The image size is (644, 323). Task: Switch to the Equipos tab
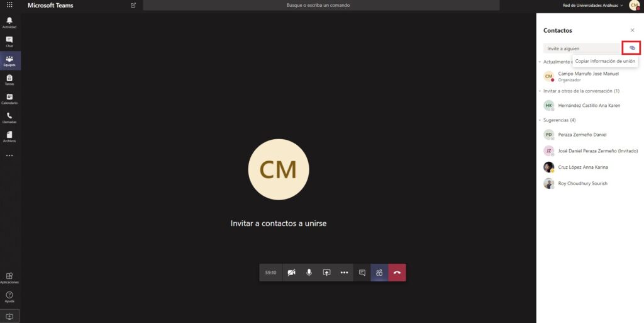click(9, 61)
